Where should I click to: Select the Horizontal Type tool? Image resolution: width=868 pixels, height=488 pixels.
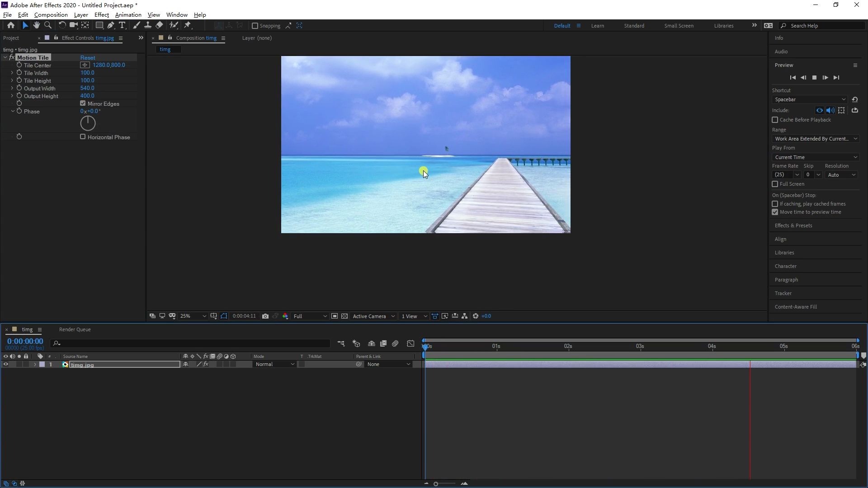(122, 25)
